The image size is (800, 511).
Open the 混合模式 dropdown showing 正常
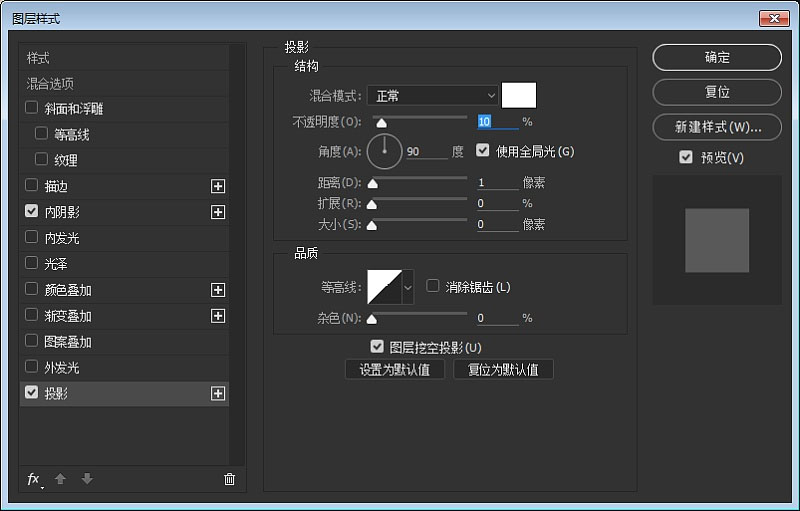433,95
